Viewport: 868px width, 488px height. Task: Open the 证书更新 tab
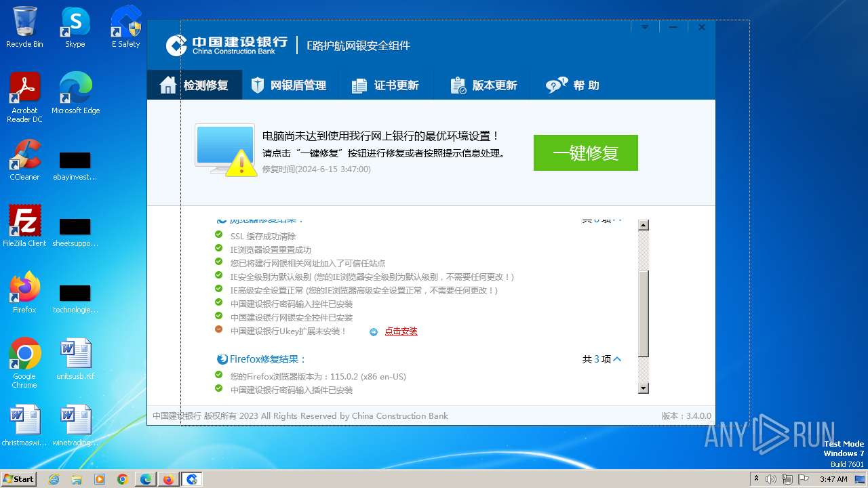tap(385, 85)
